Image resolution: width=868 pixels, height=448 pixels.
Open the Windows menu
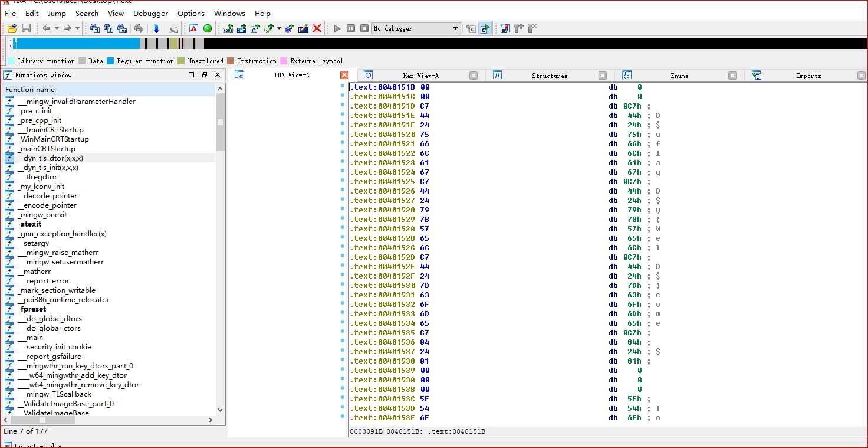(229, 13)
